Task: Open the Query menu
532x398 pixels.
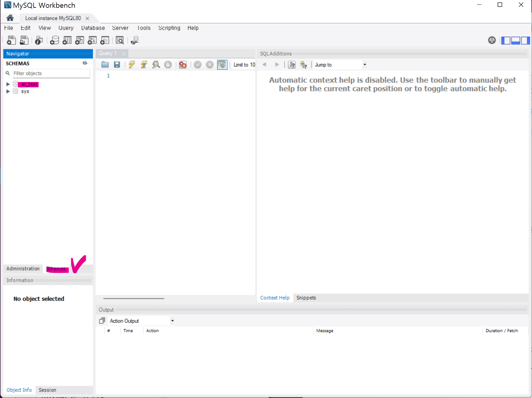Action: tap(66, 28)
